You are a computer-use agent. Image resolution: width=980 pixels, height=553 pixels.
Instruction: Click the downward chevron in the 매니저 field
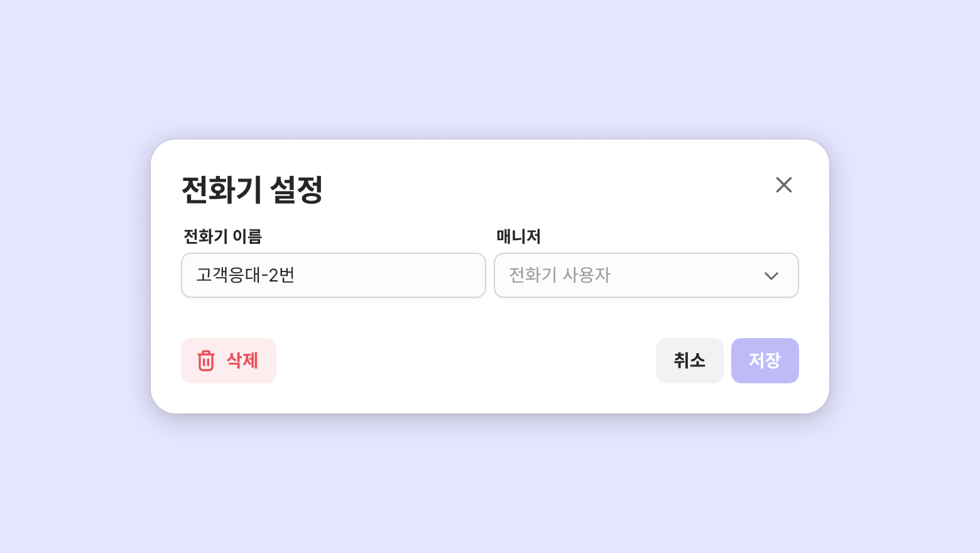tap(771, 276)
